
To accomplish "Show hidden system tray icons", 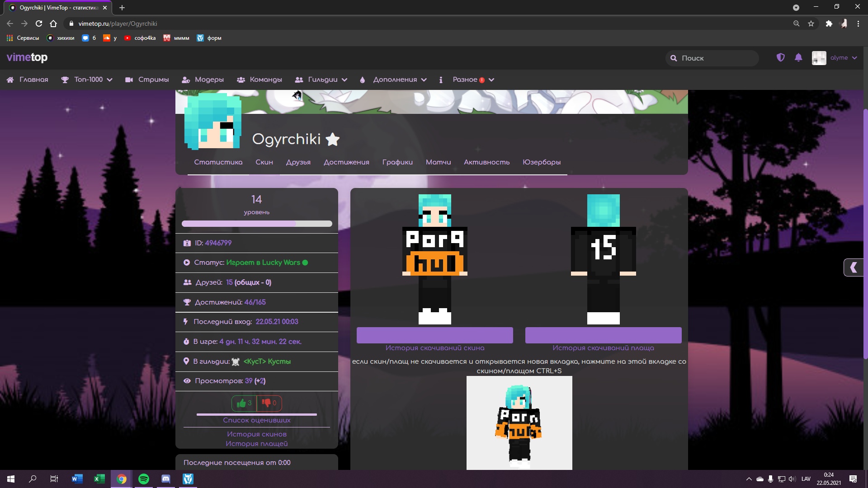I will [749, 479].
